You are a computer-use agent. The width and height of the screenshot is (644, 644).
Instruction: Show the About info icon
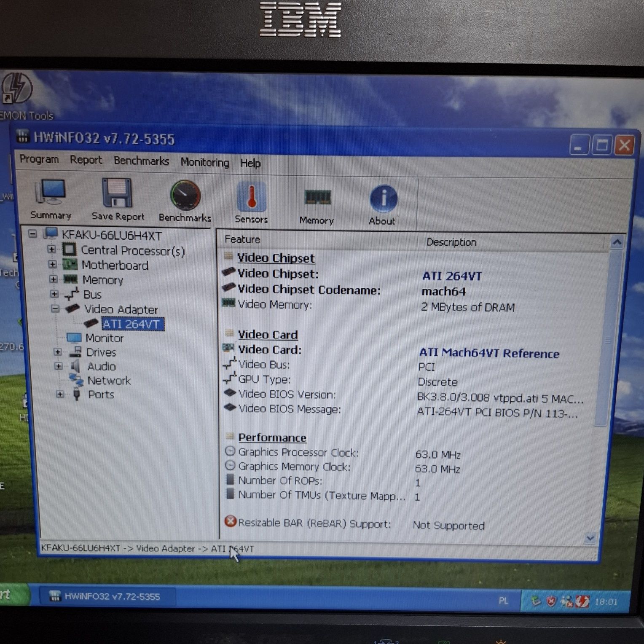[x=383, y=199]
